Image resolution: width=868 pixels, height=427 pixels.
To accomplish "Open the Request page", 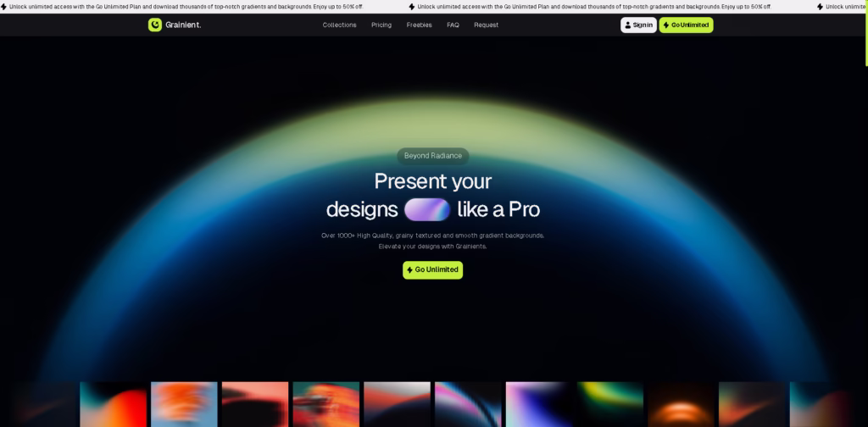I will (x=486, y=25).
